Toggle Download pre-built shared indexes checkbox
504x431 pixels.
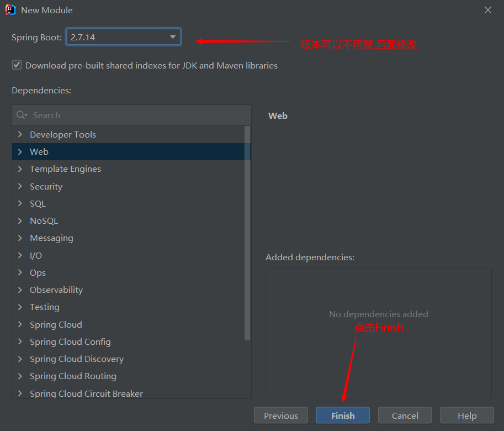(17, 65)
